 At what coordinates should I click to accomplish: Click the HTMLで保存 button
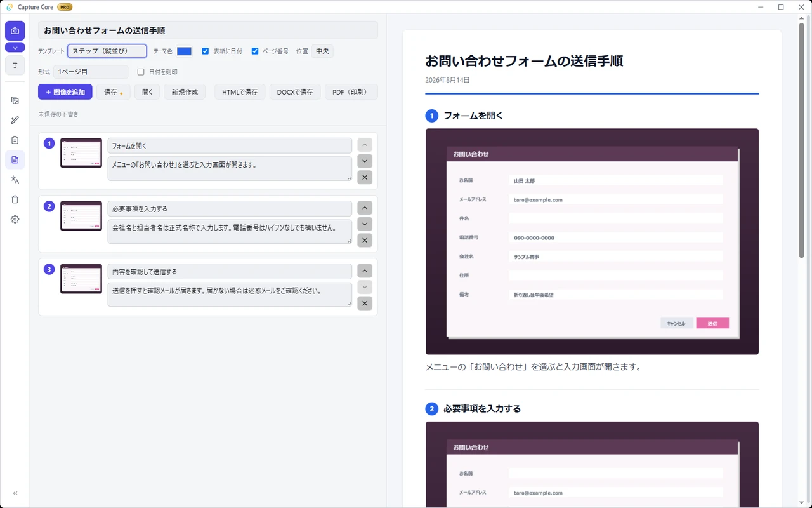point(240,92)
